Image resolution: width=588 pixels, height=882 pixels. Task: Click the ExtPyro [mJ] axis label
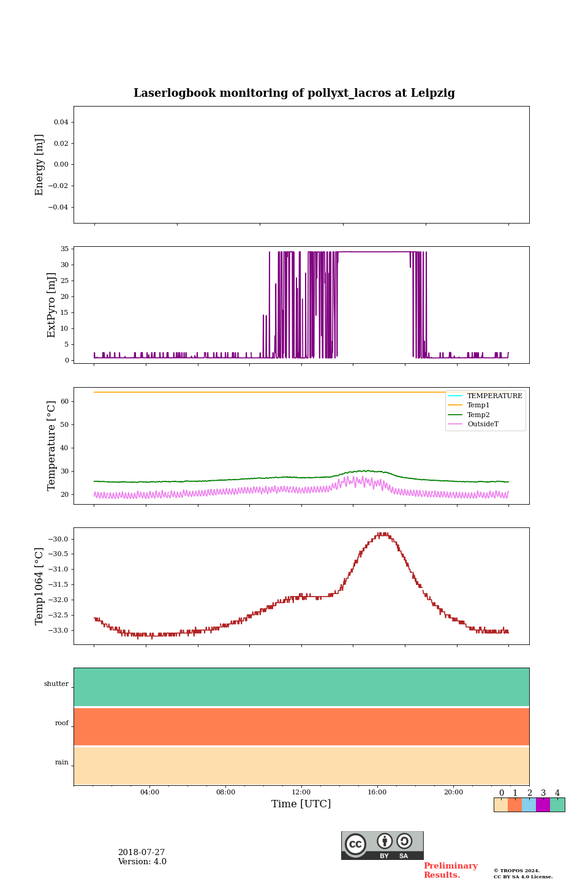[51, 305]
